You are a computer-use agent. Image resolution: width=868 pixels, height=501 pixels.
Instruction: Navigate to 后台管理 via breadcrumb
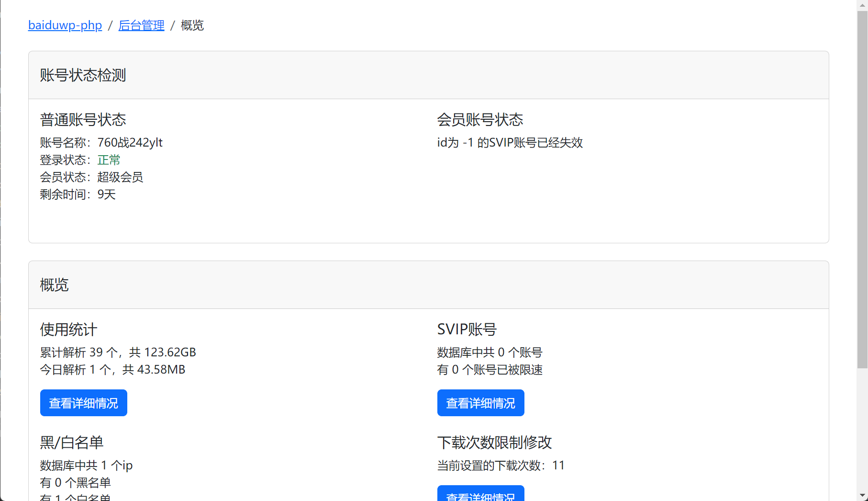pos(141,25)
